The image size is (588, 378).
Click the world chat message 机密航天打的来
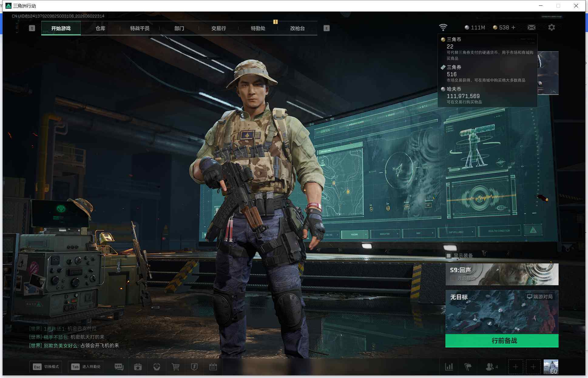click(x=67, y=337)
